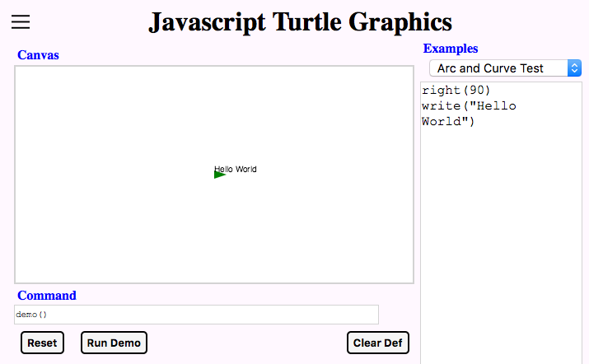Open the hamburger menu icon
Screen dimensions: 589x364
click(x=21, y=21)
